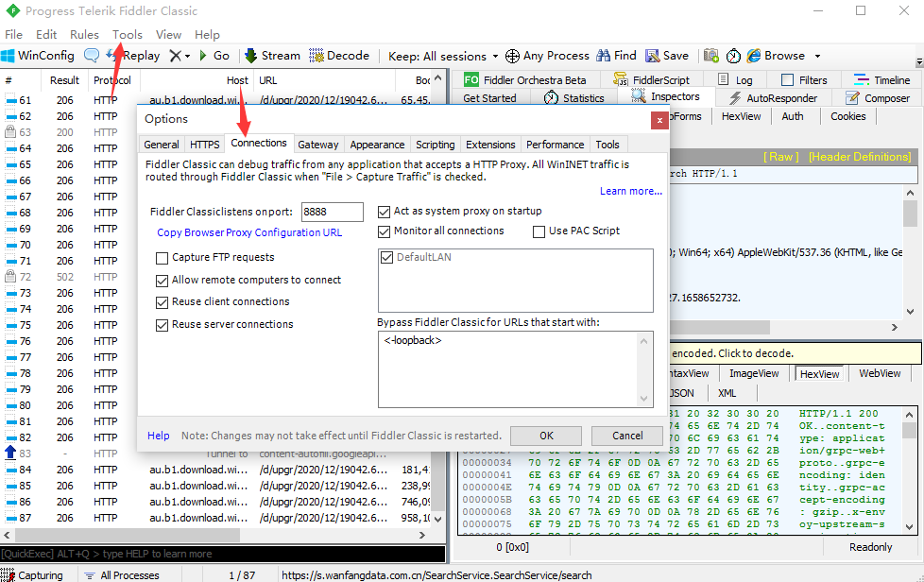Open the response WebView tab
The image size is (924, 582).
(880, 373)
